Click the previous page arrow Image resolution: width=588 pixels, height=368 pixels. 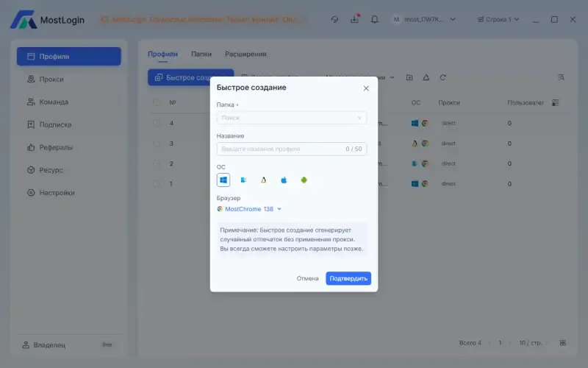point(490,343)
